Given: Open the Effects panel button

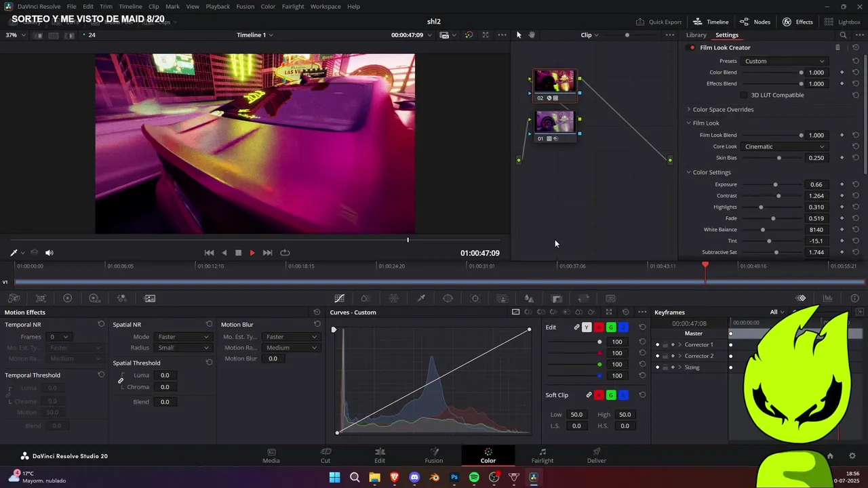Looking at the screenshot, I should pyautogui.click(x=797, y=22).
